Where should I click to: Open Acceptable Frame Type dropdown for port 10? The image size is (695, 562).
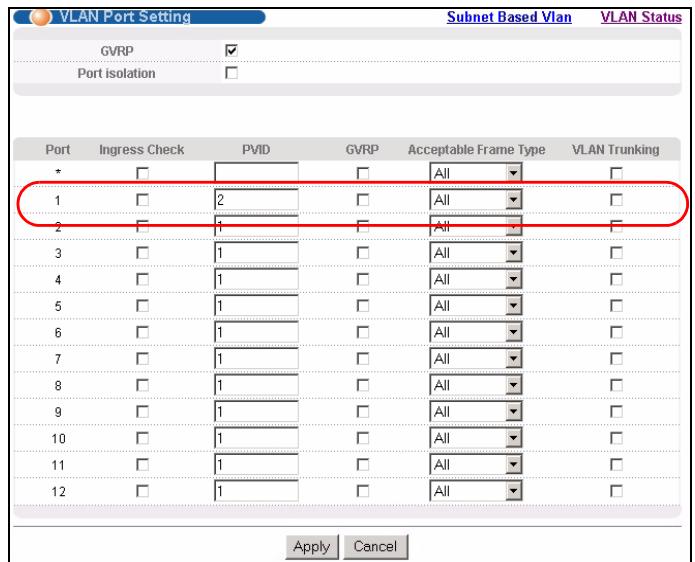476,438
